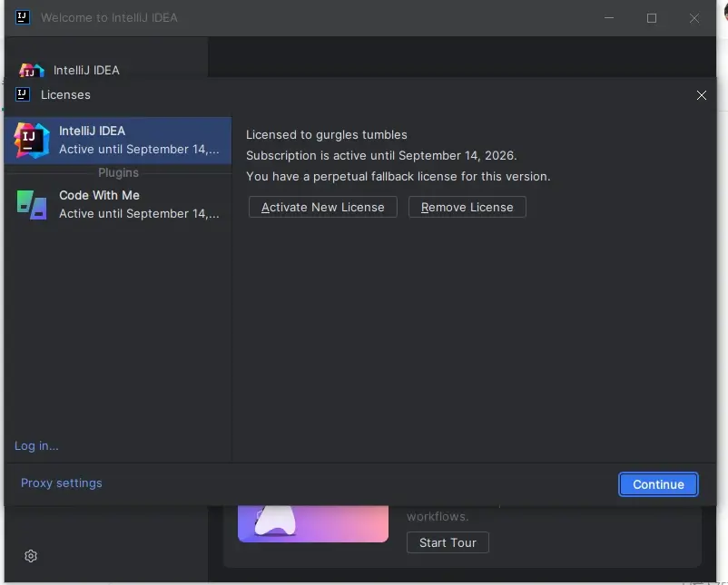Viewport: 728px width, 585px height.
Task: Click 'IntelliJ IDEA' name in Welcome sidebar
Action: [86, 70]
